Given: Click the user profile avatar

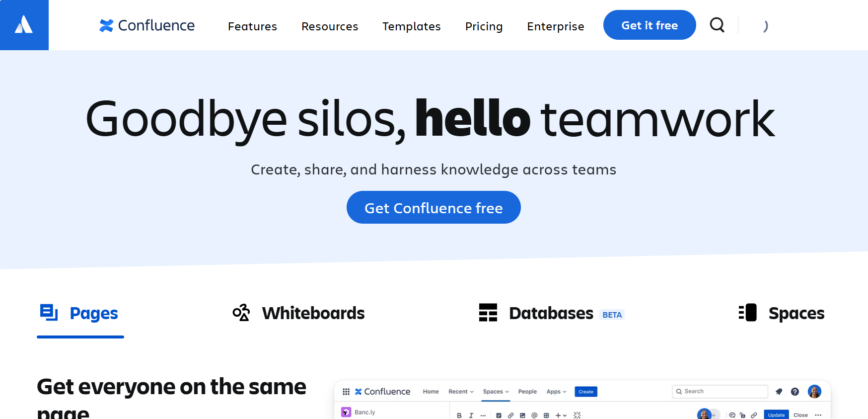Looking at the screenshot, I should click(x=814, y=392).
